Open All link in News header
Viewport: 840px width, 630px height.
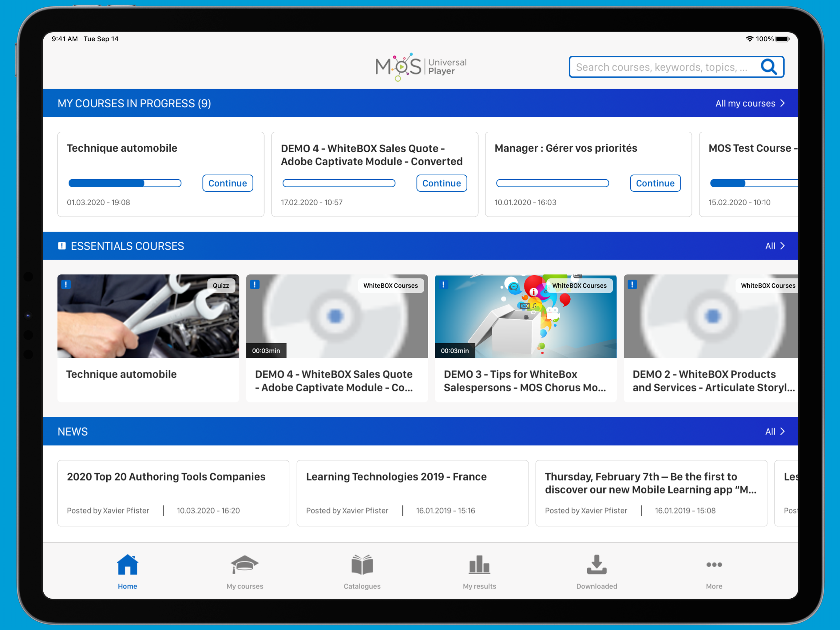click(x=770, y=431)
